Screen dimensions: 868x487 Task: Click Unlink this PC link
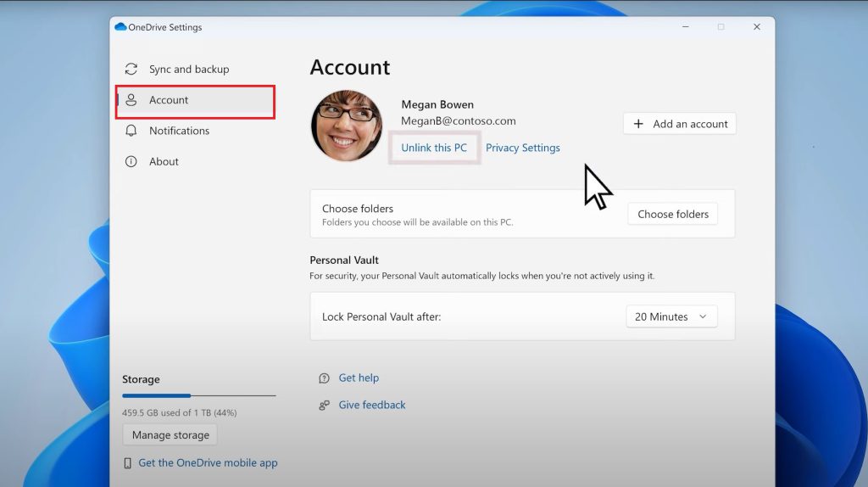[x=434, y=148]
